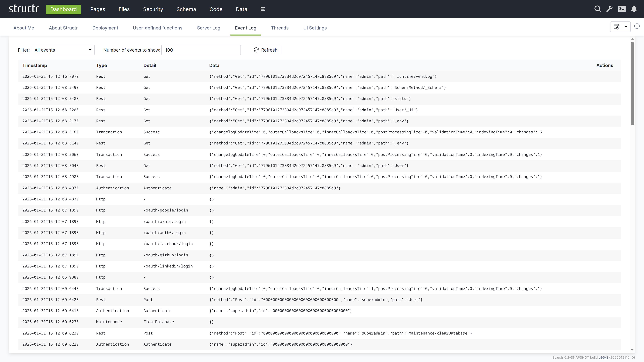
Task: Switch to the Threads tab
Action: (x=280, y=28)
